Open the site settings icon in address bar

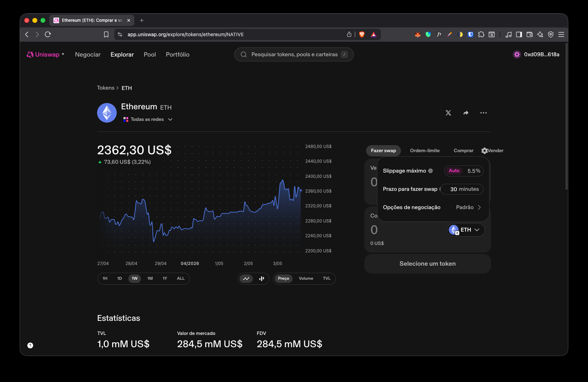[x=120, y=34]
